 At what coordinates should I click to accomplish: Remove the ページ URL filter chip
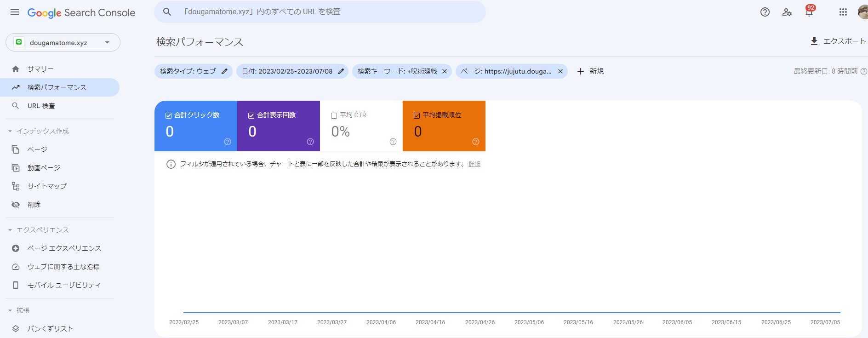(x=560, y=71)
